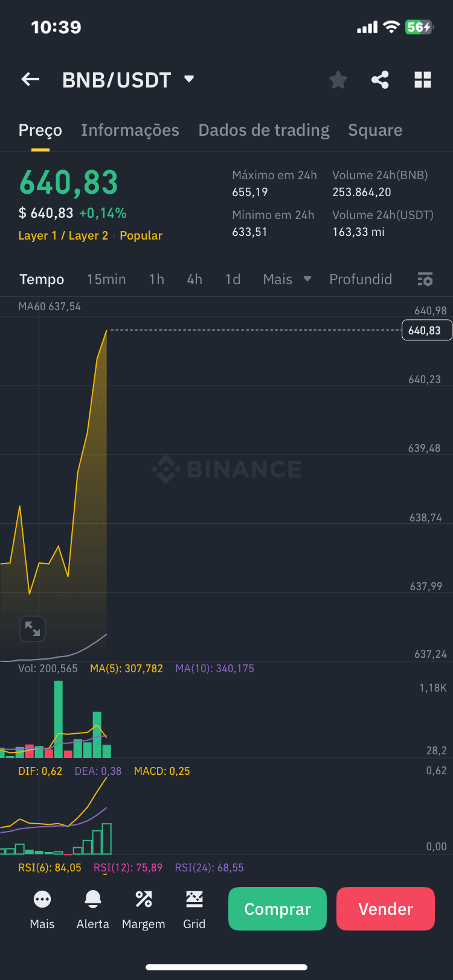Add BNB/USDT to favorites with star

click(338, 80)
